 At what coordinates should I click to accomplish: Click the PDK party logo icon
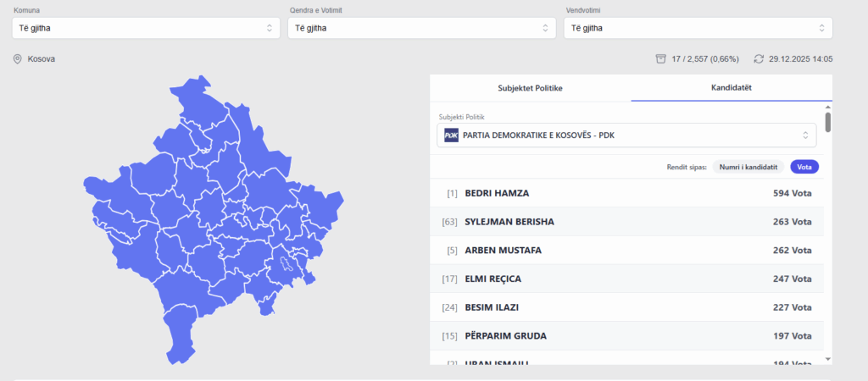(451, 135)
